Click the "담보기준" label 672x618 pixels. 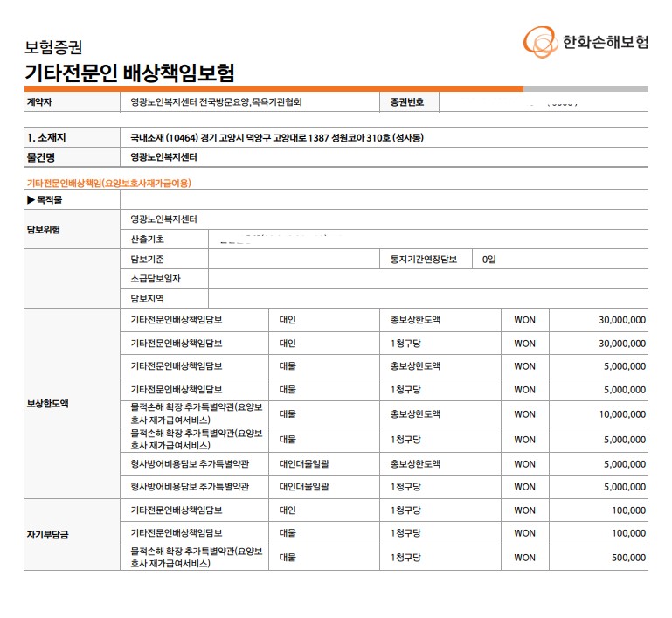point(148,260)
